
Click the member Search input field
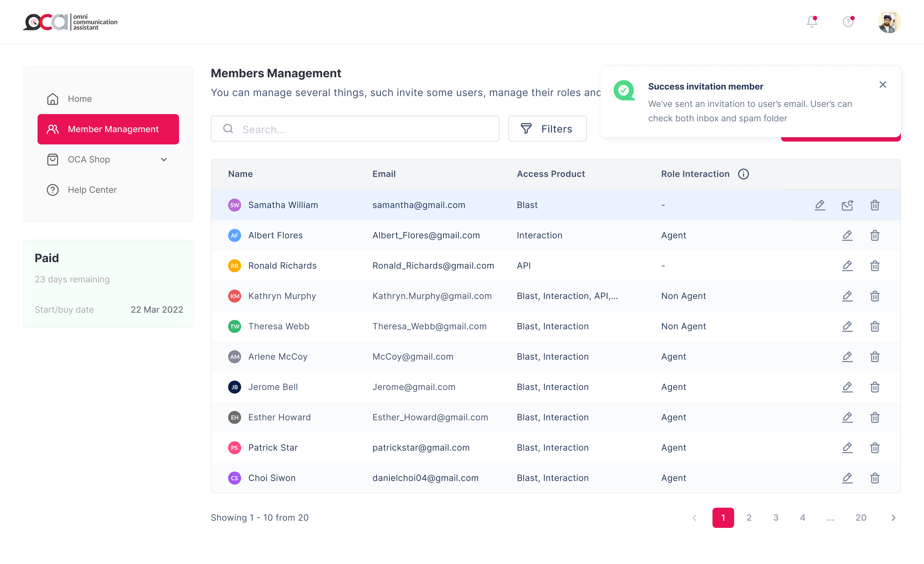(x=355, y=129)
